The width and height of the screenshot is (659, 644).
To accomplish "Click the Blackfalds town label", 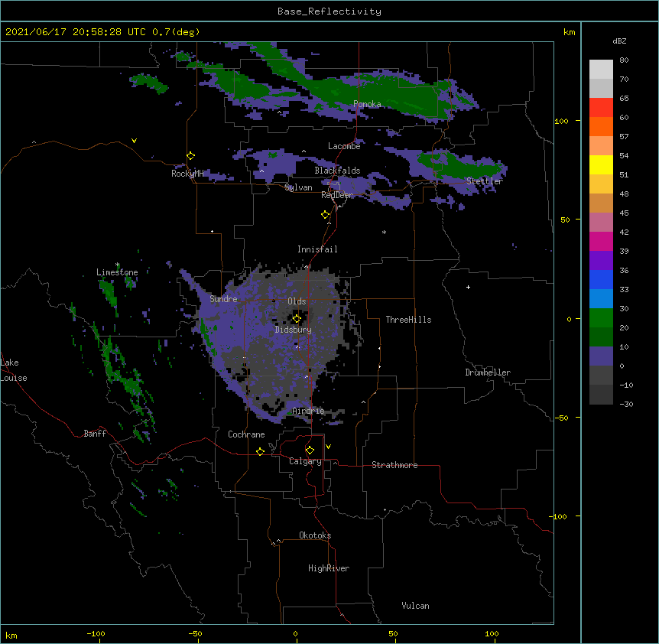I will [x=337, y=171].
